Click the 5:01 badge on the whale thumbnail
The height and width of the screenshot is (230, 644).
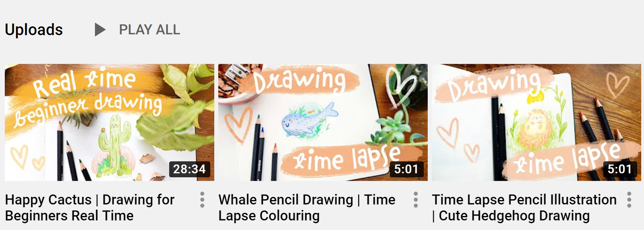click(407, 169)
